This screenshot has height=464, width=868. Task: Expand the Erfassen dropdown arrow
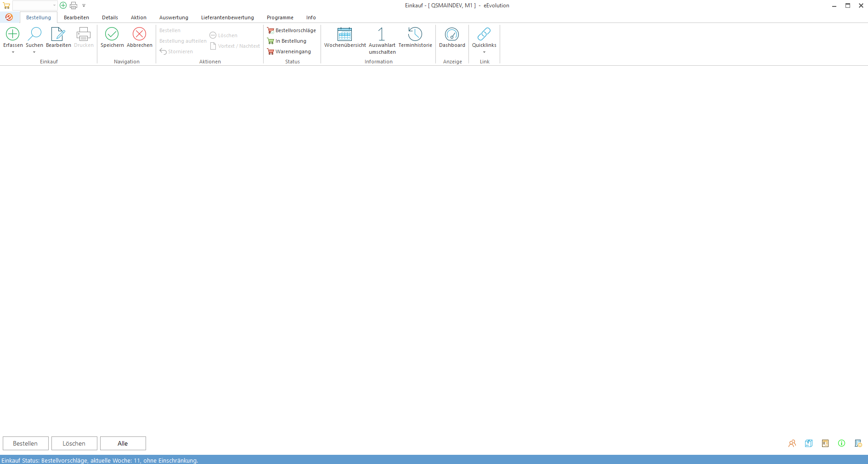pos(13,52)
